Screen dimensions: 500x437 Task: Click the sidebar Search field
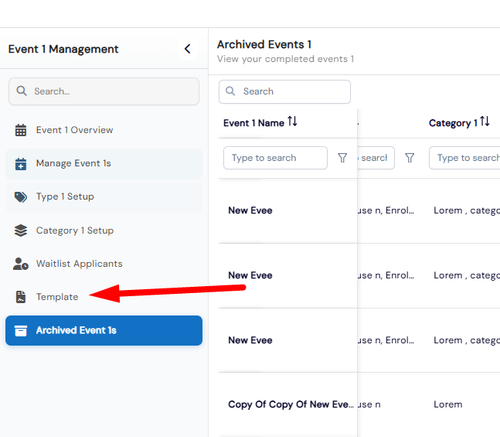pos(104,91)
